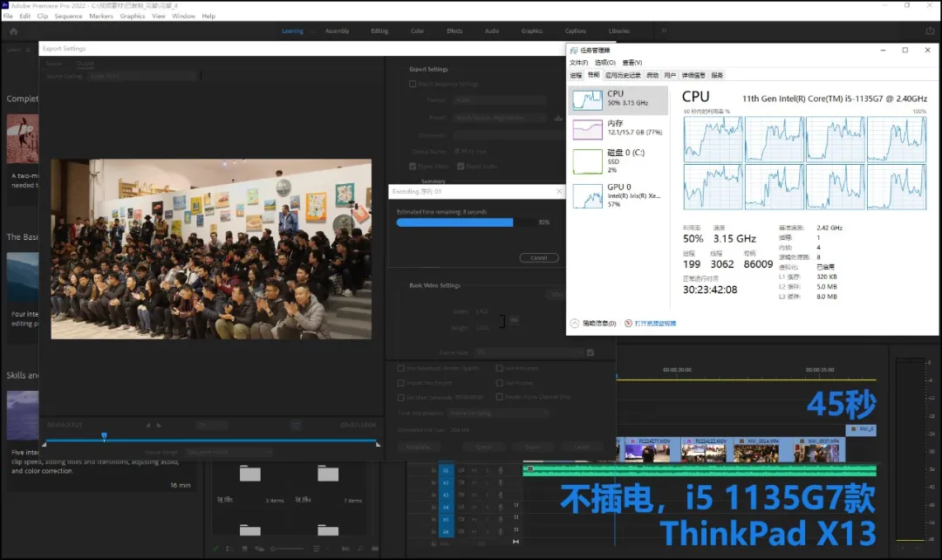The height and width of the screenshot is (560, 942).
Task: Open the 视频4 bin folder
Action: point(328,474)
